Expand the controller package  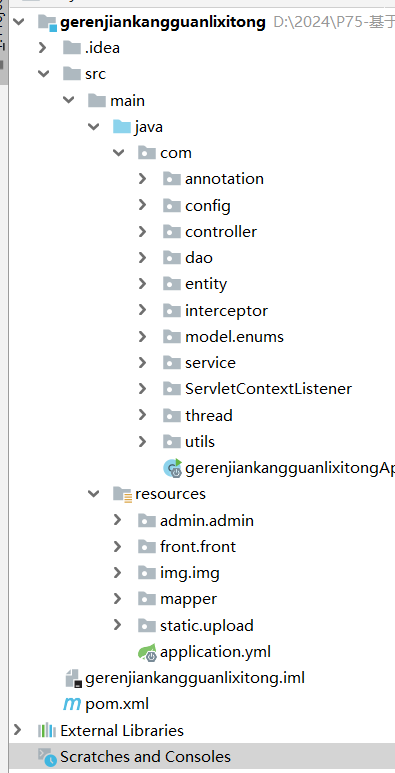tap(143, 231)
